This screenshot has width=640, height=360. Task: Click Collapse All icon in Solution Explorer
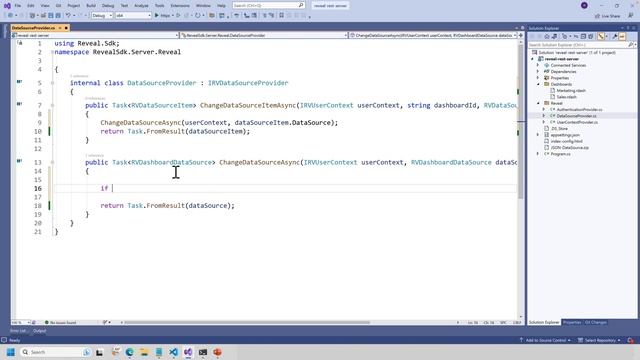pos(583,37)
